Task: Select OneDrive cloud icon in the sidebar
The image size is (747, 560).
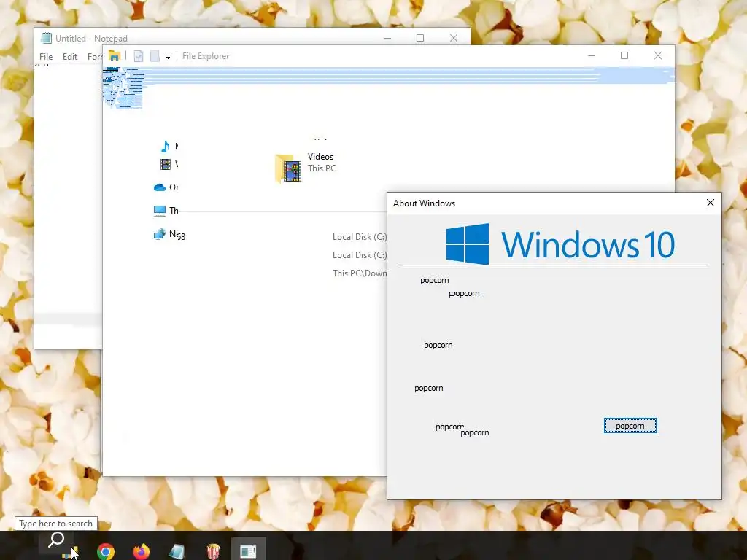Action: pos(160,187)
